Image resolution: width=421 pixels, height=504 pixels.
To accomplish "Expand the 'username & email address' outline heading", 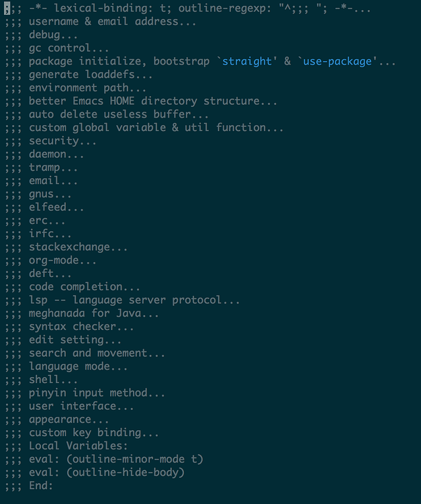I will tap(100, 22).
